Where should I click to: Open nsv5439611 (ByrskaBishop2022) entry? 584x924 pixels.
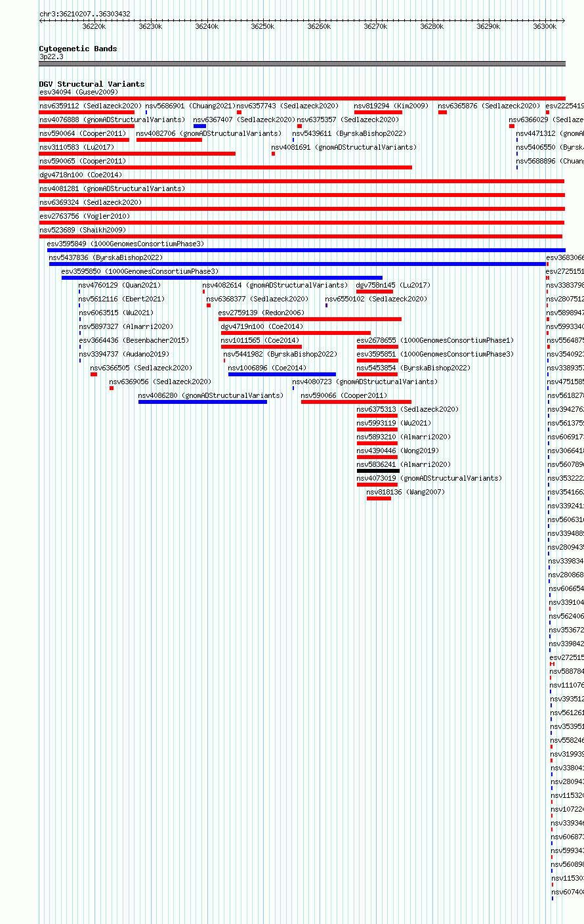tap(350, 133)
